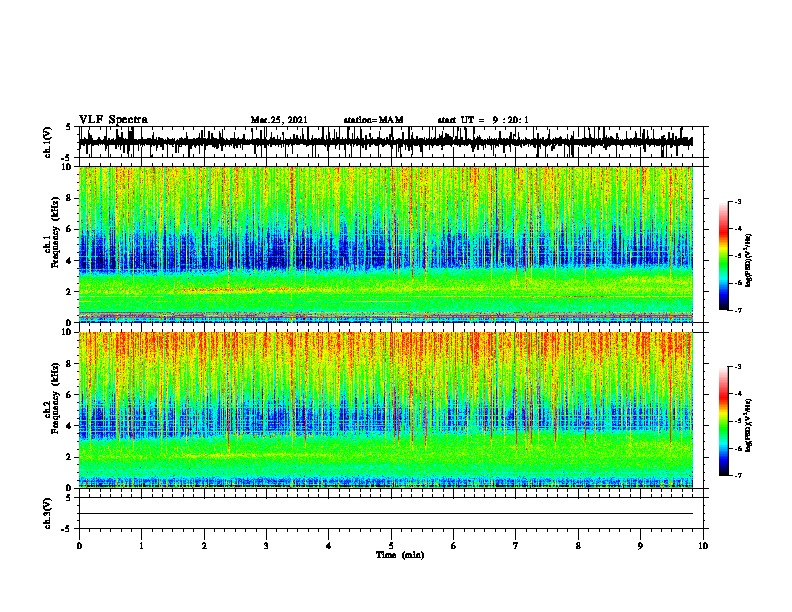Click the ch.1(V) waveform trace panel
792x612 pixels.
[390, 142]
